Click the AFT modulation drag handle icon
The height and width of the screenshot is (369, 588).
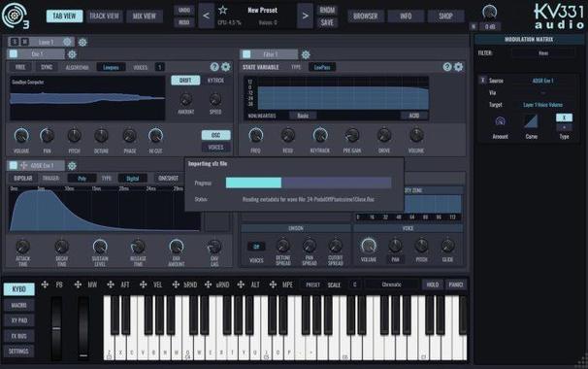[x=111, y=285]
